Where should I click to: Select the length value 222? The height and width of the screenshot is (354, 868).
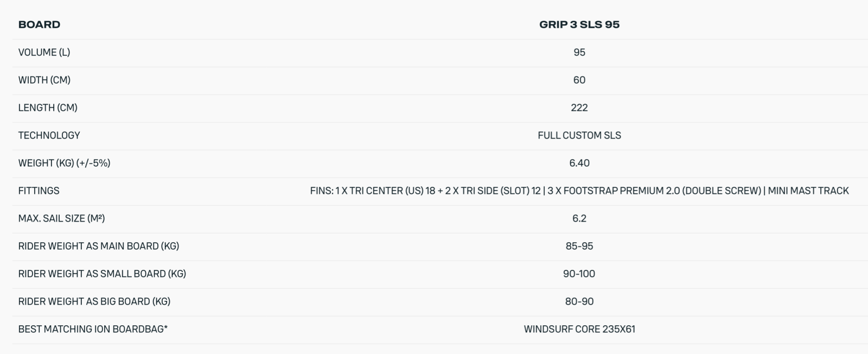(579, 108)
